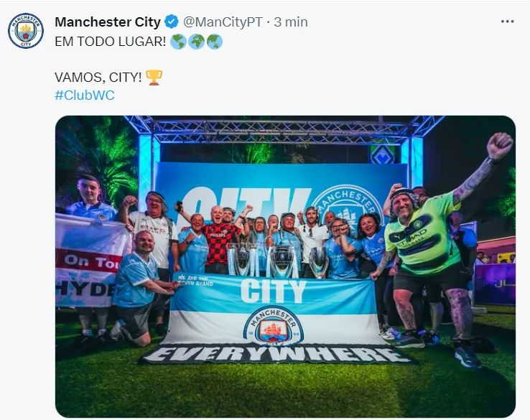Viewport: 530px width, 420px height.
Task: Click the third globe emoji
Action: click(x=214, y=42)
